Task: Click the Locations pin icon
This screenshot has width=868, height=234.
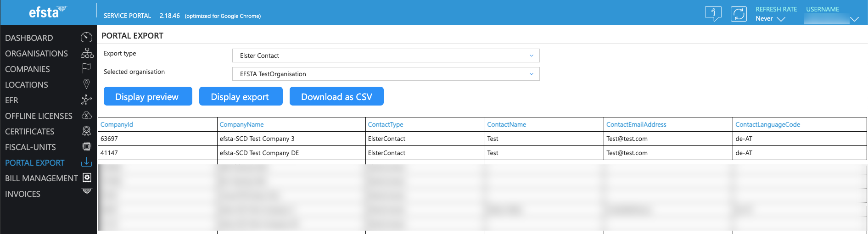Action: (86, 84)
